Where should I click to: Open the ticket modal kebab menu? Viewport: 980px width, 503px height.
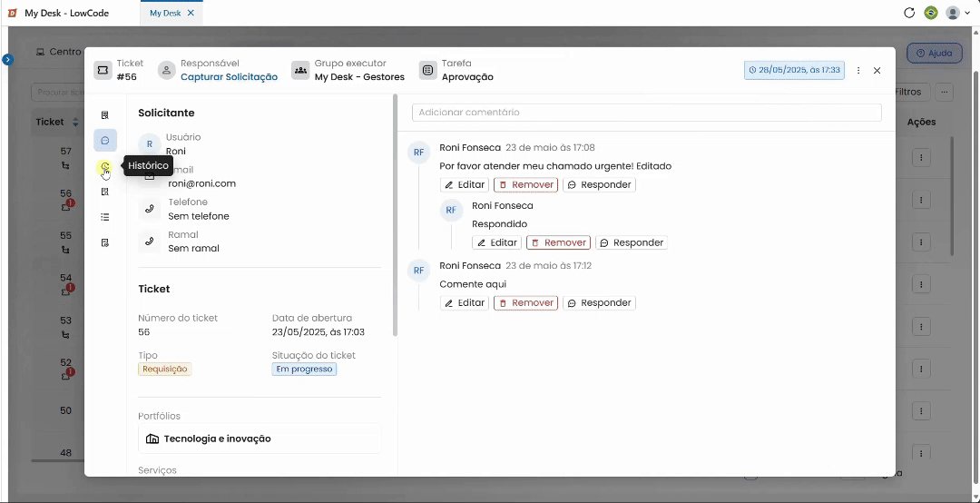pyautogui.click(x=858, y=71)
